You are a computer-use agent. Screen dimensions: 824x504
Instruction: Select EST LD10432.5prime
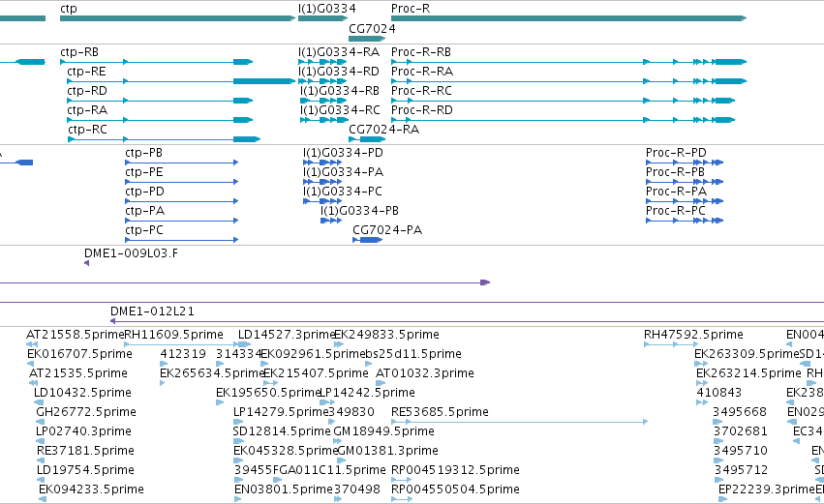(x=39, y=403)
